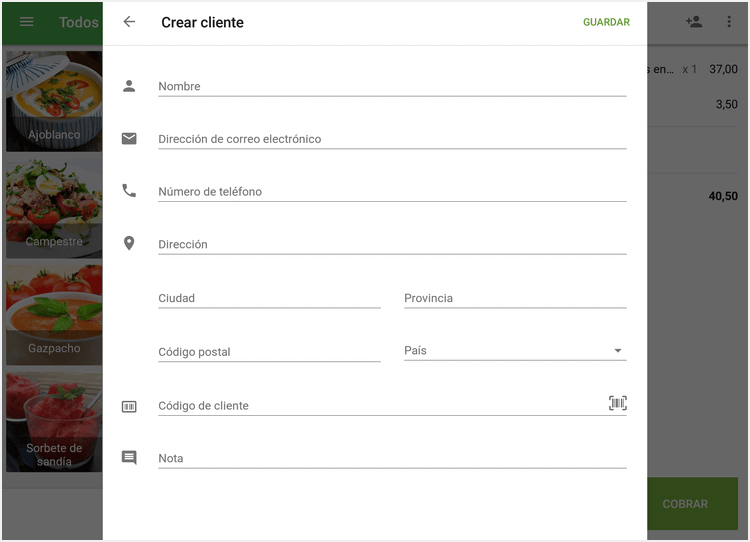Click the phone icon beside teléfono field
750x542 pixels.
(129, 191)
